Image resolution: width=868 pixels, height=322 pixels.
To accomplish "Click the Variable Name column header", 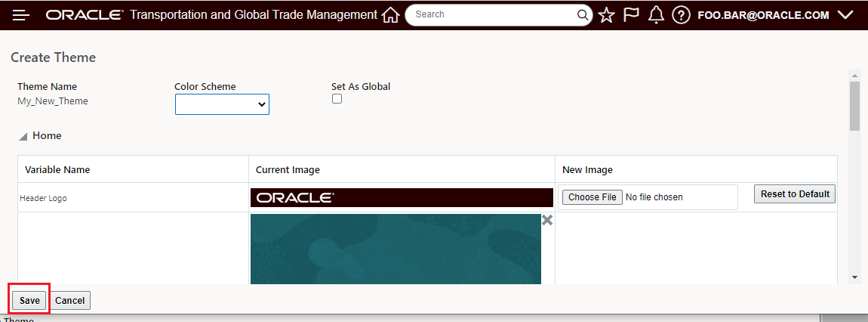I will pos(57,169).
